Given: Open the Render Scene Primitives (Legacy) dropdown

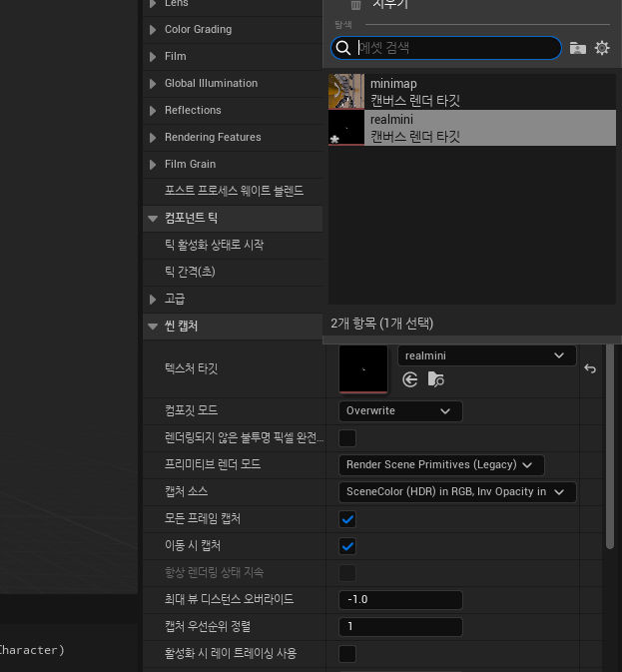Looking at the screenshot, I should click(441, 465).
